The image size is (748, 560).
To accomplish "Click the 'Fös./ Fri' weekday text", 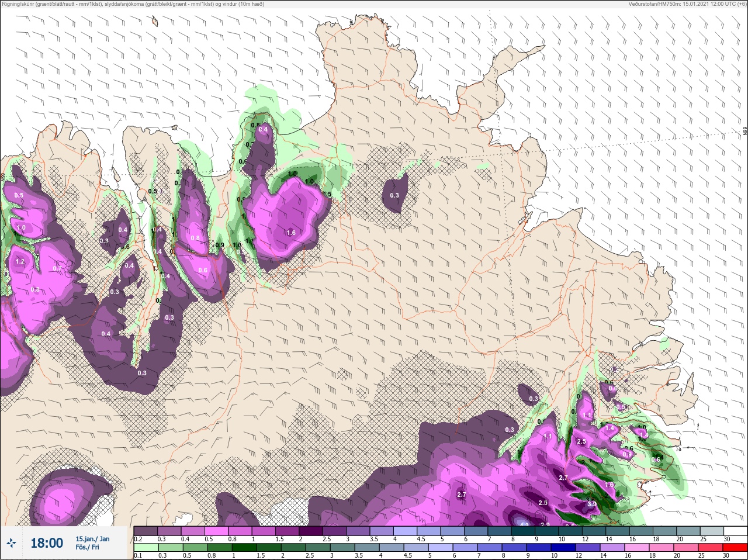I will point(88,547).
